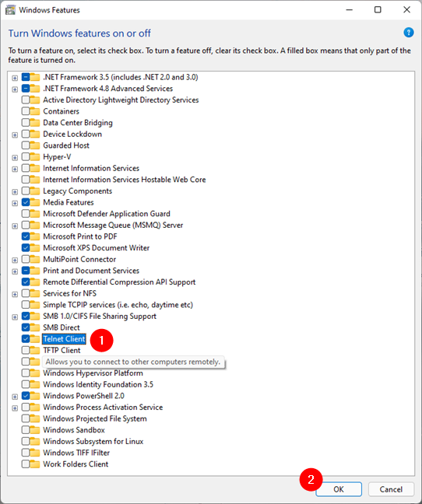422x504 pixels.
Task: Disable the Microsoft XPS Document Writer checkbox
Action: [x=26, y=248]
